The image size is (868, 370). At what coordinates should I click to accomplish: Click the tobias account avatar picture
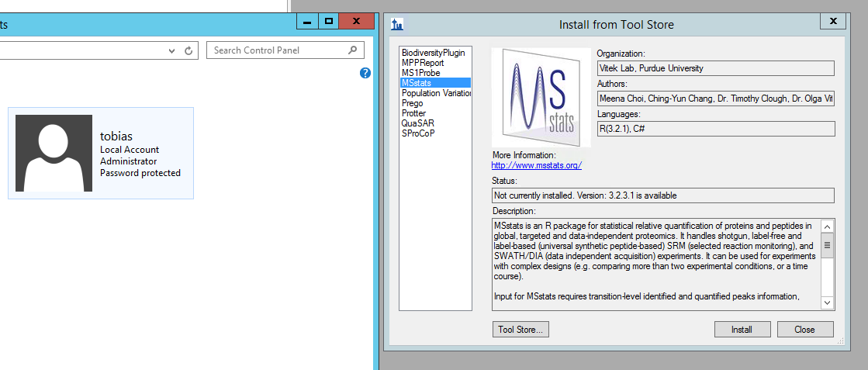coord(54,154)
